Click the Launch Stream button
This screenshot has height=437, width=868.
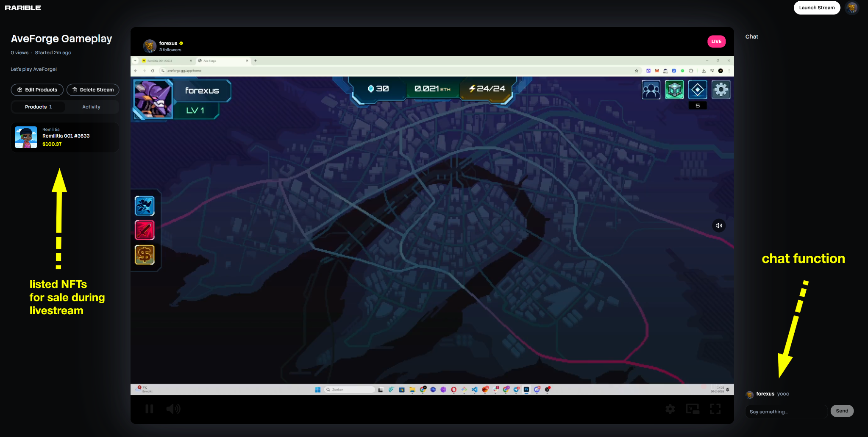(x=816, y=8)
